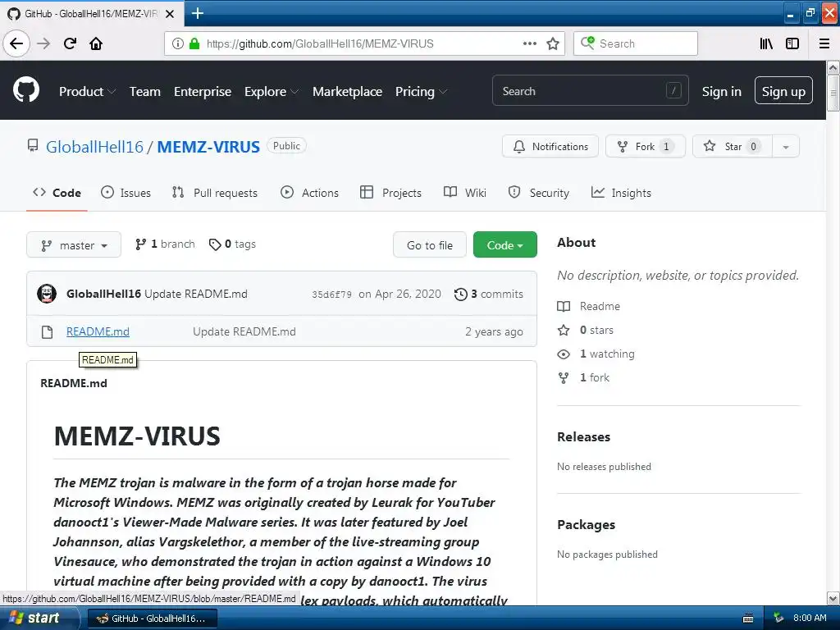Image resolution: width=840 pixels, height=630 pixels.
Task: Expand the Product menu
Action: click(87, 92)
